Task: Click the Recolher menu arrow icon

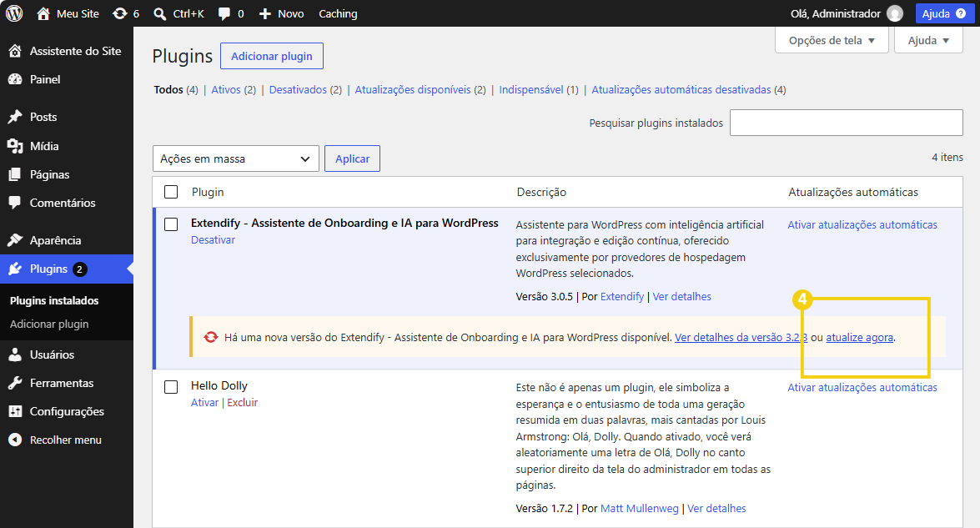Action: tap(15, 440)
